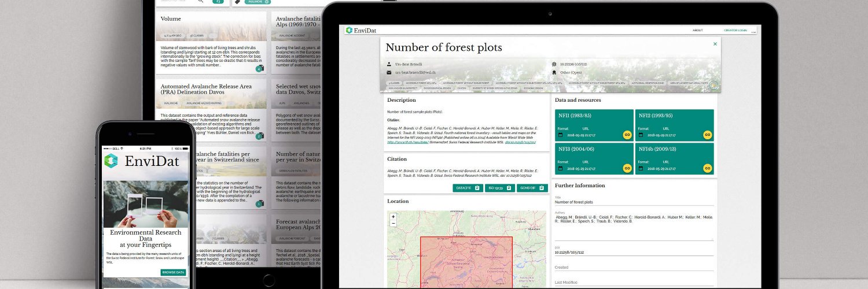Open 'Selected wet snow' dataset card on tablet

[x=296, y=111]
